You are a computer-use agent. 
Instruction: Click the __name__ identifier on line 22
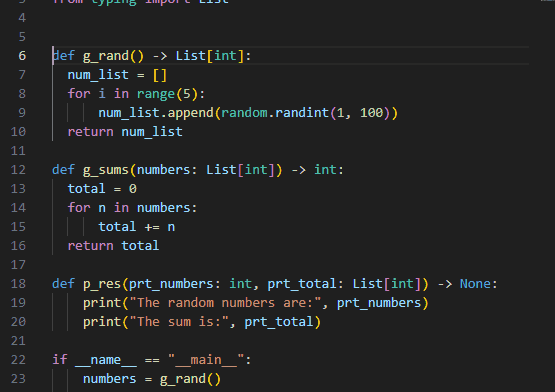coord(106,360)
